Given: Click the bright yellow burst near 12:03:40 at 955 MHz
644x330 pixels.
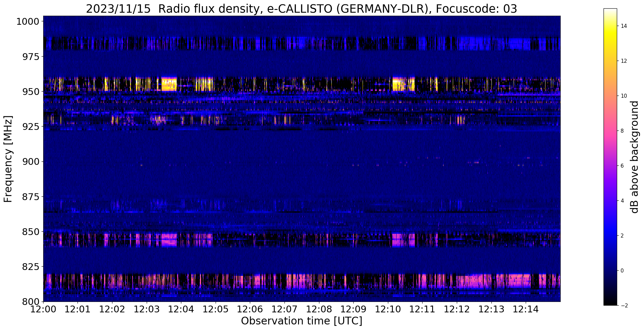Looking at the screenshot, I should (169, 84).
